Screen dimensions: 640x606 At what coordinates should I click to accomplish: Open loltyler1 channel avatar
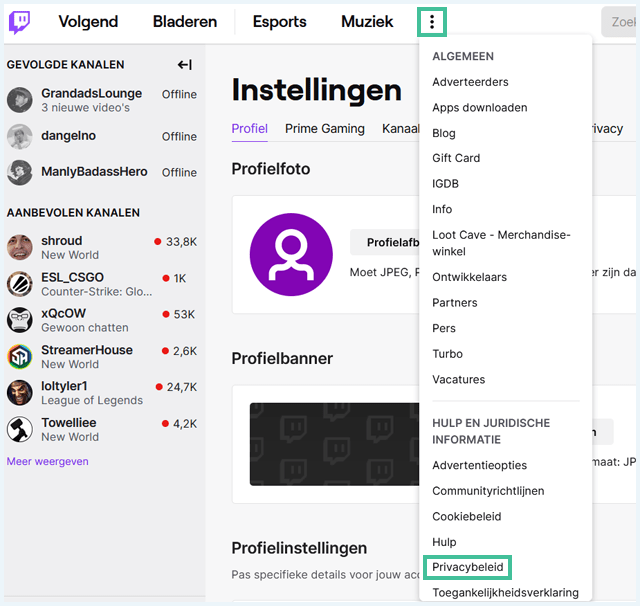tap(20, 393)
